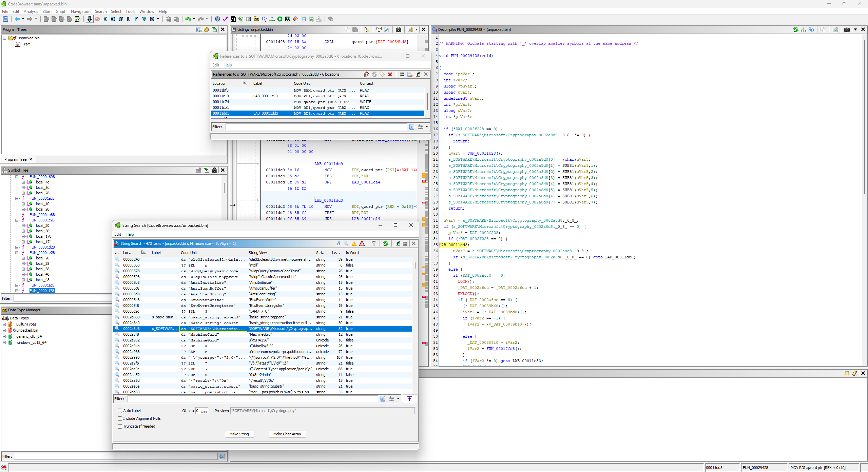Viewport: 868px width, 472px height.
Task: Click the purple checkmark icon in toolbar
Action: 225,19
